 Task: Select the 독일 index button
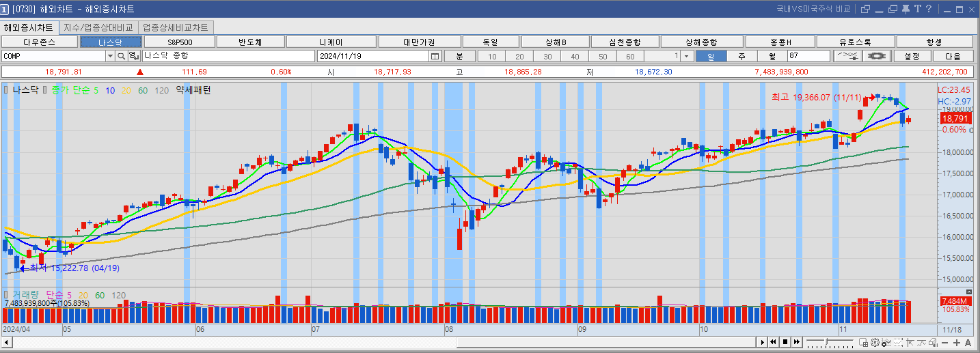[x=490, y=42]
